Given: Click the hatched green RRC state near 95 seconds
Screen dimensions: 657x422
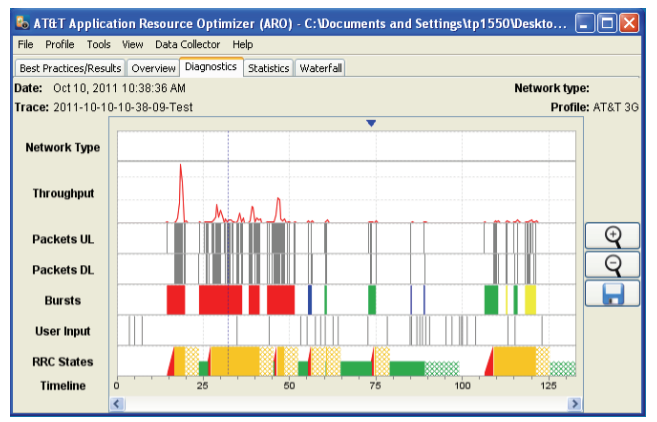Looking at the screenshot, I should 442,369.
